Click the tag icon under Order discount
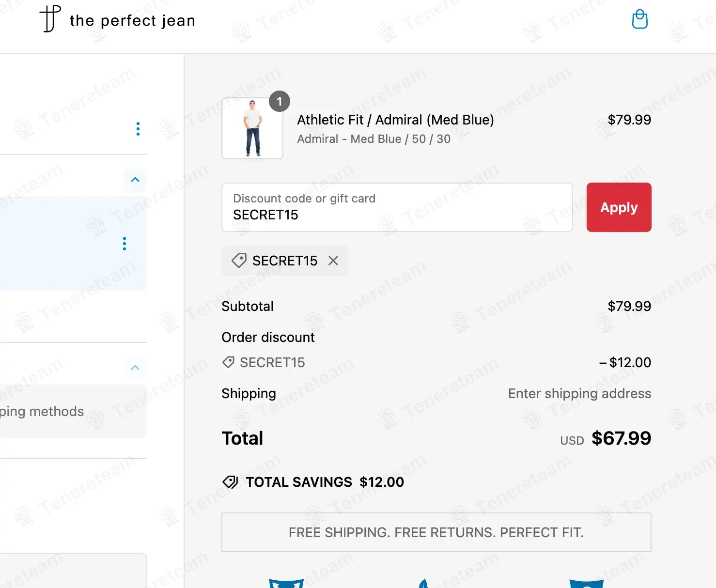Image resolution: width=716 pixels, height=588 pixels. click(228, 362)
